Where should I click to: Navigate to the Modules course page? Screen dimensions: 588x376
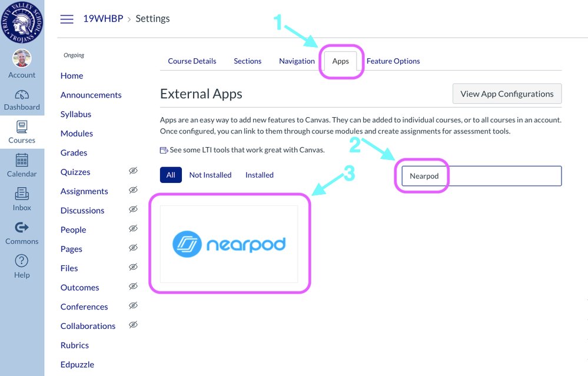coord(77,133)
